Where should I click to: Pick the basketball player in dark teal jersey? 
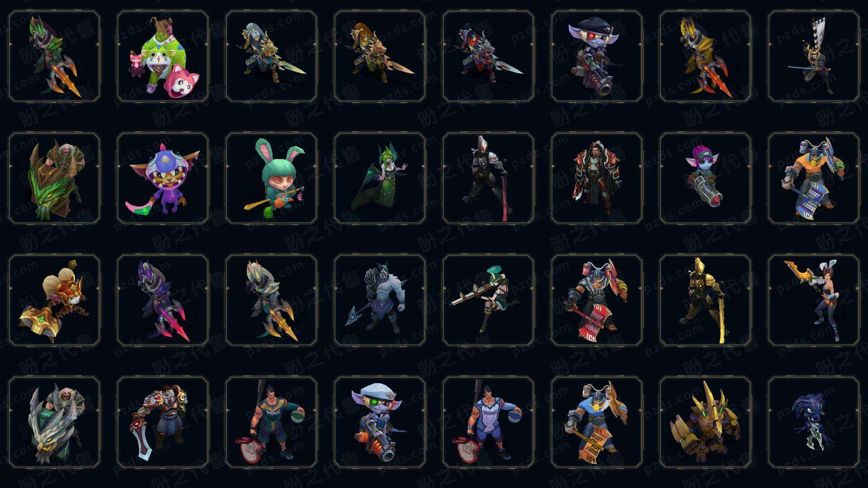(x=271, y=422)
